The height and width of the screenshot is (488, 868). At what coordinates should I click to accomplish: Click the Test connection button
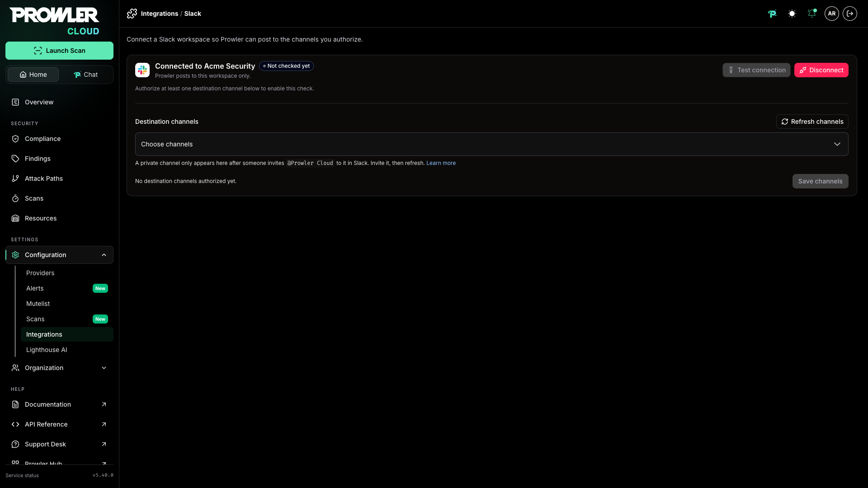[x=756, y=70]
